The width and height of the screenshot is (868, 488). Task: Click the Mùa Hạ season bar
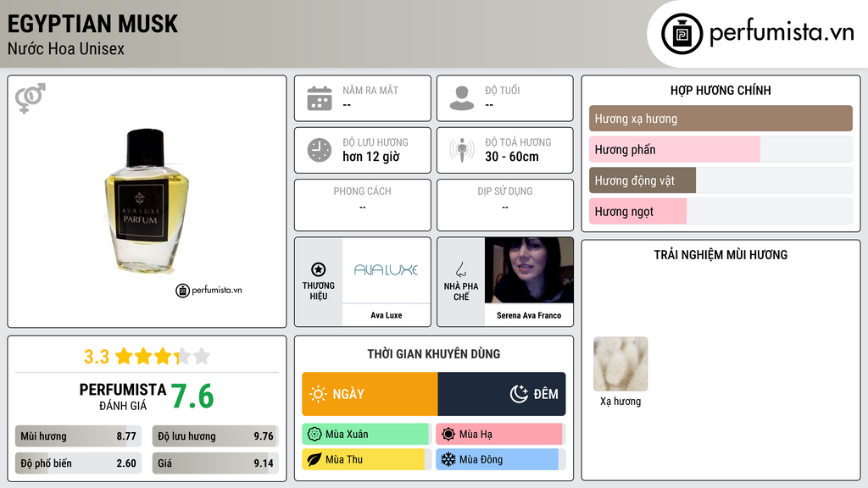tap(501, 435)
